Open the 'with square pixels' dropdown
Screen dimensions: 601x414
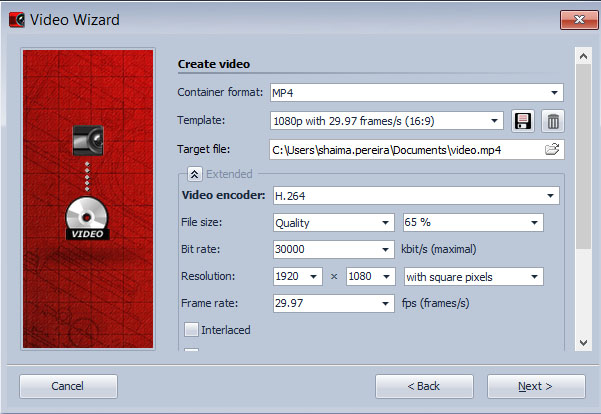[x=474, y=276]
